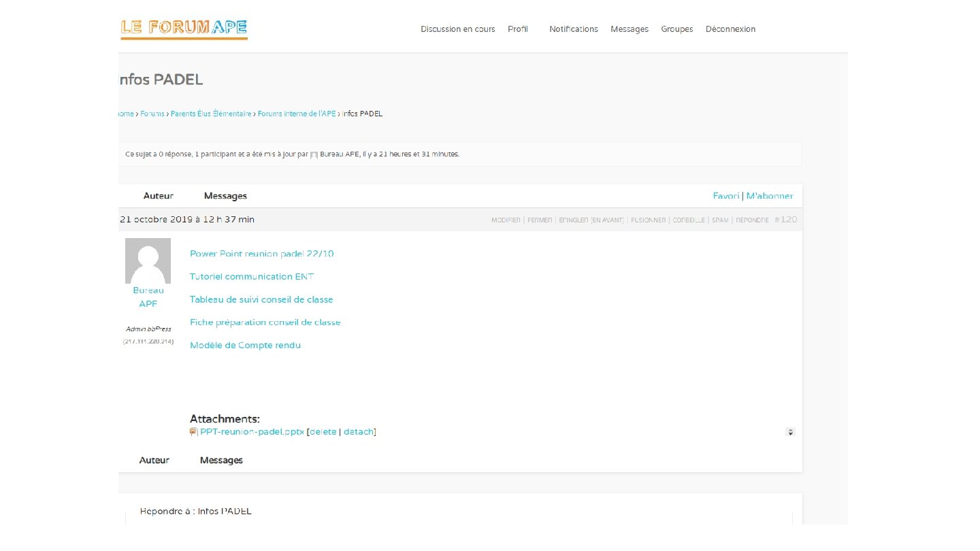Open the Profil menu item

518,29
